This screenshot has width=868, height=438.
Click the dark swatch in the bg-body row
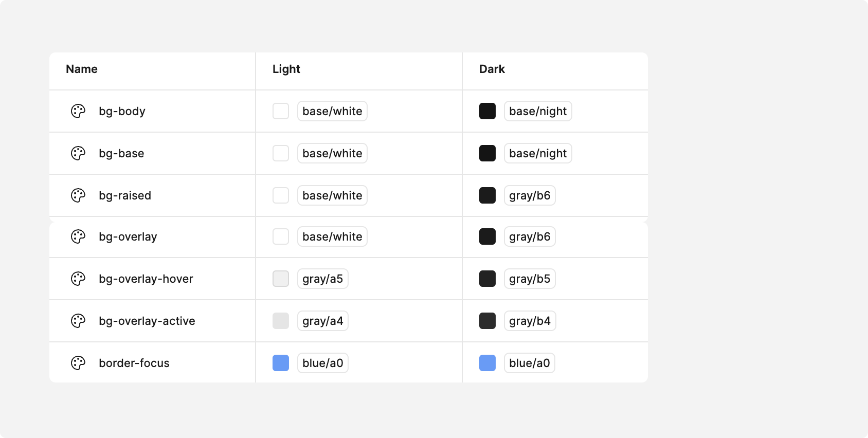pyautogui.click(x=487, y=111)
